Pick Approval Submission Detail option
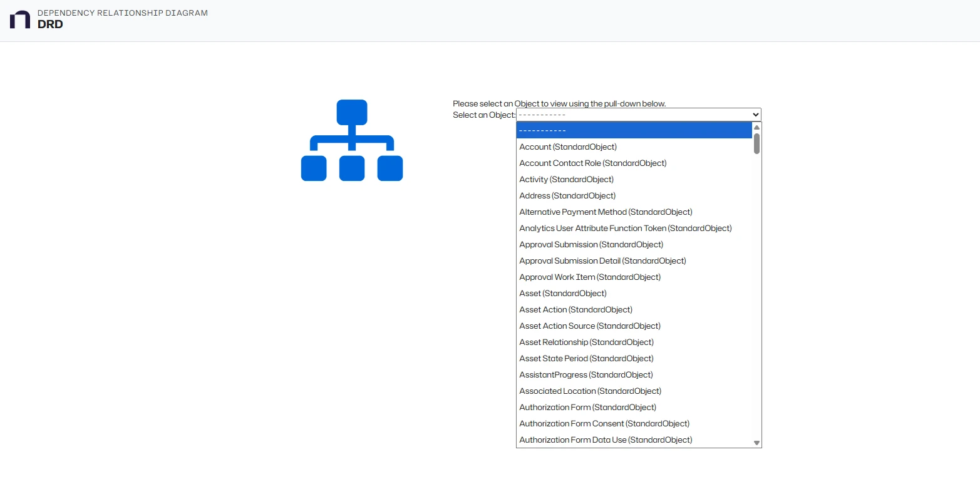 click(602, 260)
